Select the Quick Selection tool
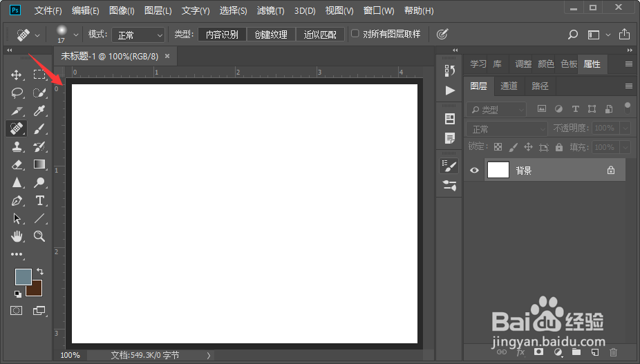The height and width of the screenshot is (364, 640). (39, 93)
